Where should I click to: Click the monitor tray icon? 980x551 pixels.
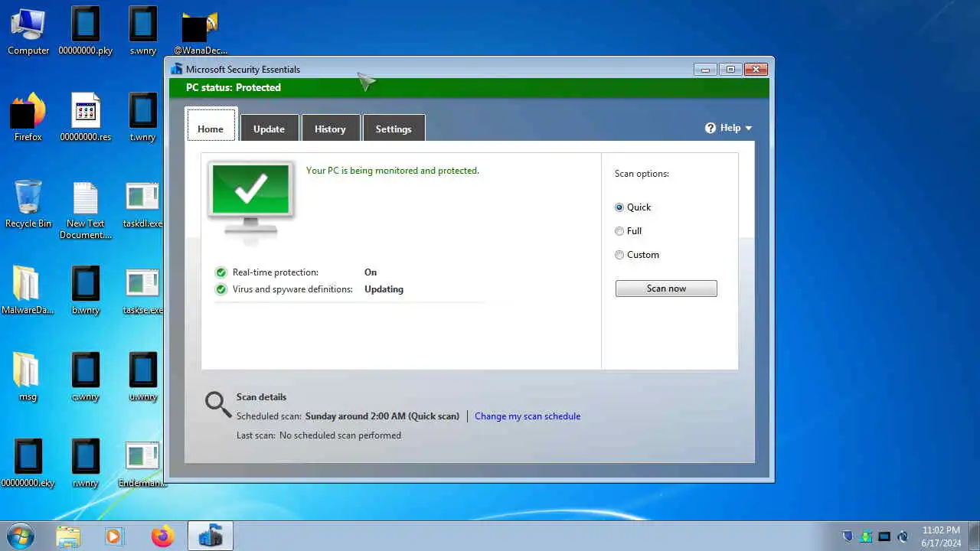pyautogui.click(x=884, y=536)
